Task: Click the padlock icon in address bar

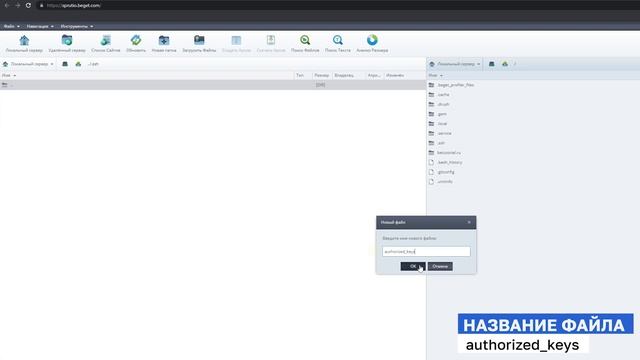Action: click(x=41, y=5)
